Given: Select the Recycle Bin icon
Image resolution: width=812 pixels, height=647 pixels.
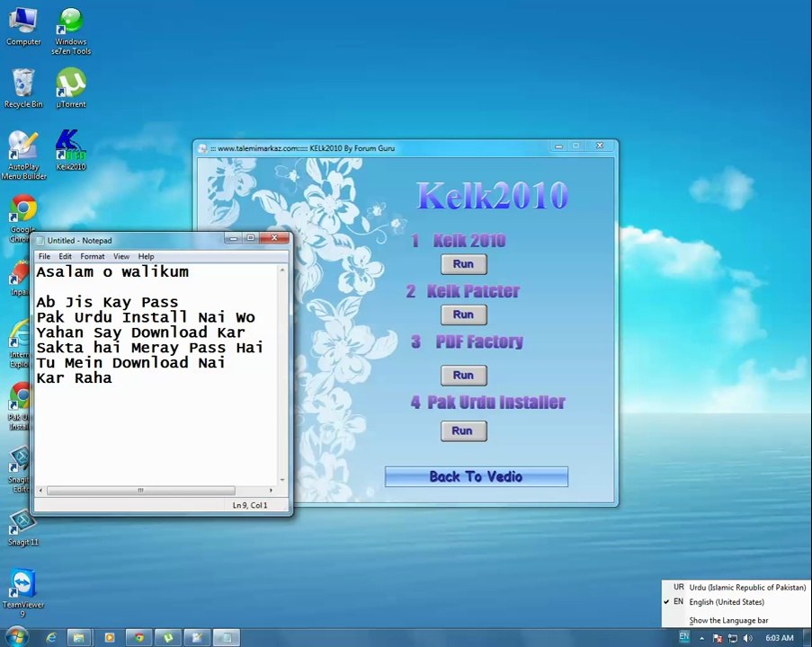Looking at the screenshot, I should click(23, 88).
